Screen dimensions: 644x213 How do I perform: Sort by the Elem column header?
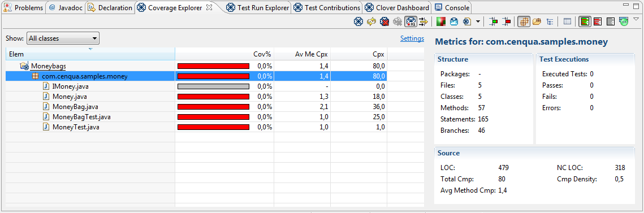pos(90,54)
